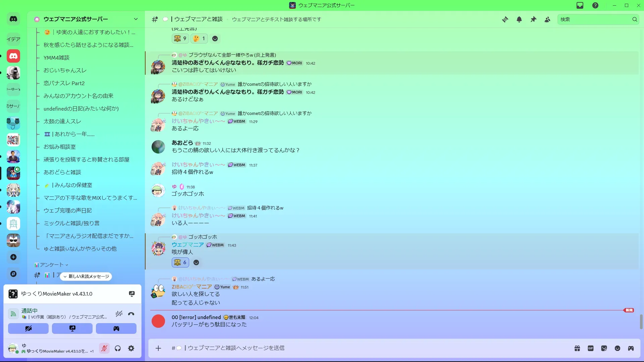Open the emoji picker in message box
The image size is (644, 362).
pos(618,348)
